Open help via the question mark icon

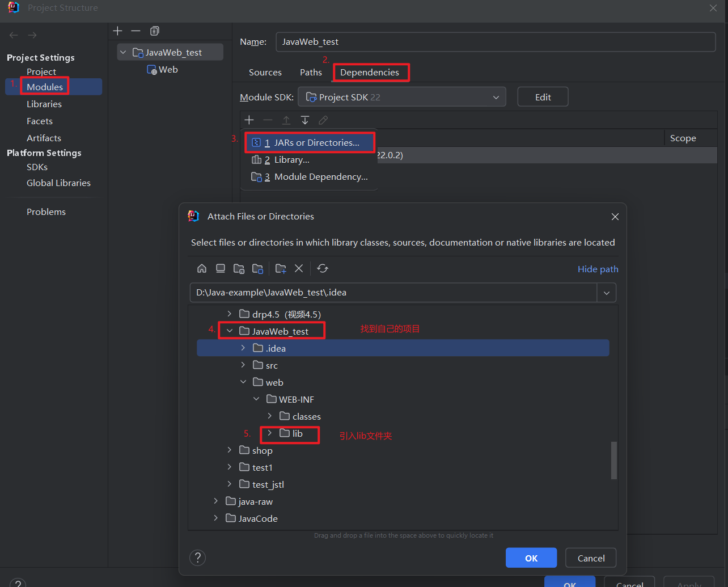pos(197,558)
